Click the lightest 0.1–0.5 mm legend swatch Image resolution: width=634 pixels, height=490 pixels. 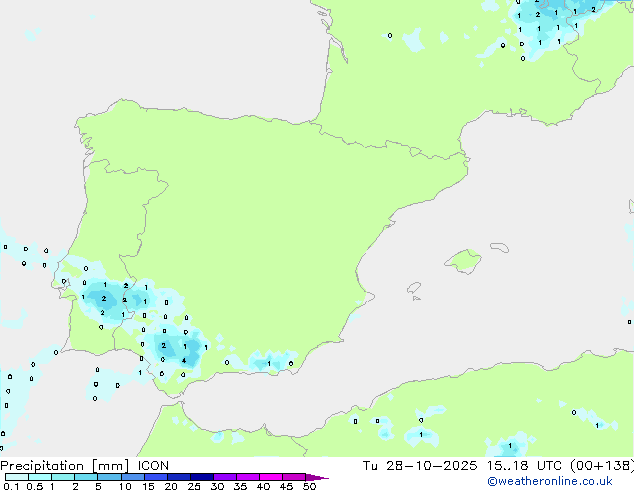(x=16, y=477)
